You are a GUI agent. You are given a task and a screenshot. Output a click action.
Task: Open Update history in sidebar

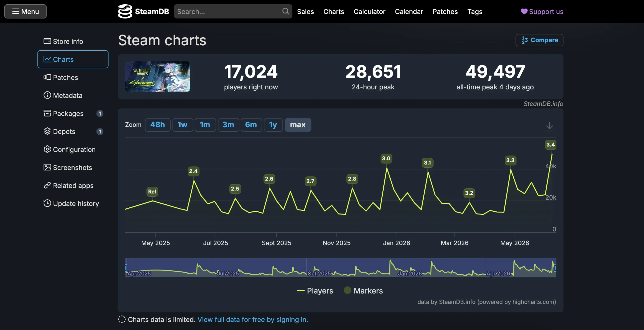(x=73, y=203)
